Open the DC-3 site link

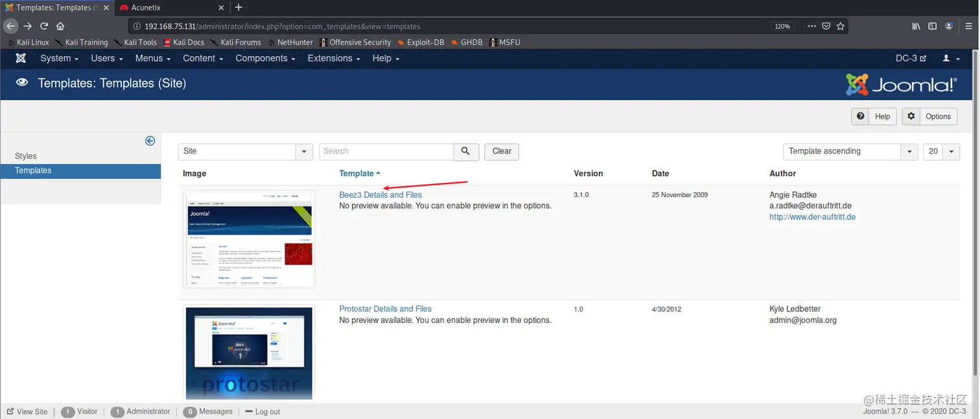pos(911,58)
